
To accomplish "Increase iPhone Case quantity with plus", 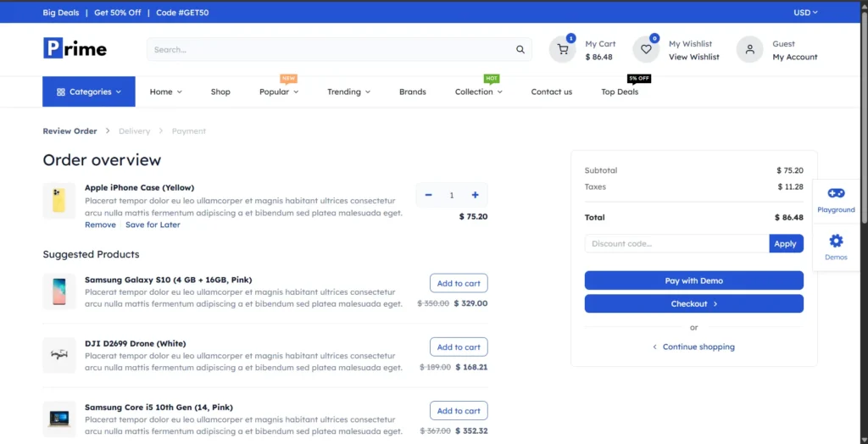I will 475,195.
